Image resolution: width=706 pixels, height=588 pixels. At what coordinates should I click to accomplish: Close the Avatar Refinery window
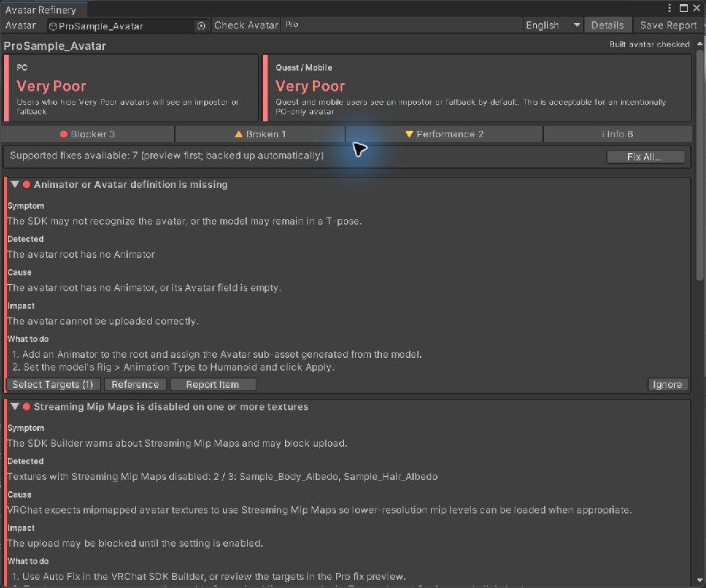pos(696,8)
